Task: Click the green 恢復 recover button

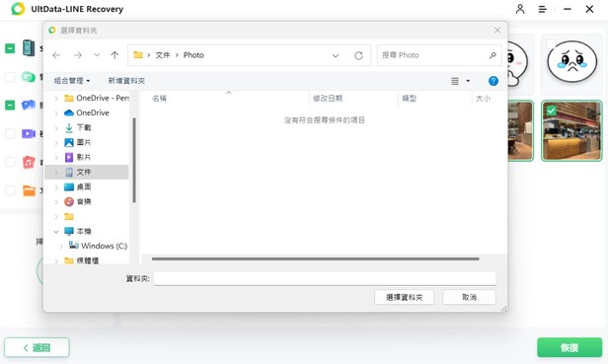Action: [x=570, y=347]
